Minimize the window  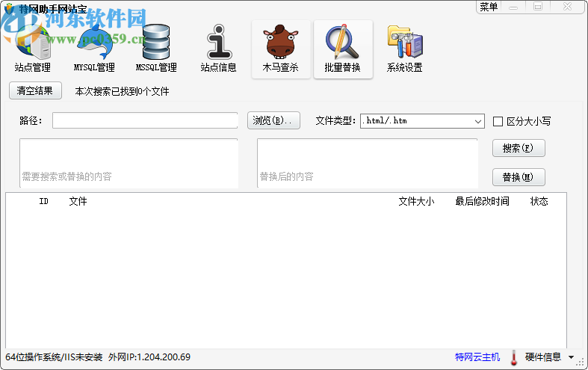pos(513,7)
